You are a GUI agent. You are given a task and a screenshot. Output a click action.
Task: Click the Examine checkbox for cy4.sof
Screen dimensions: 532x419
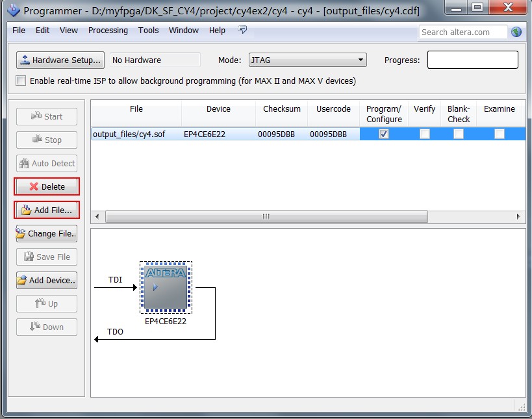point(499,134)
